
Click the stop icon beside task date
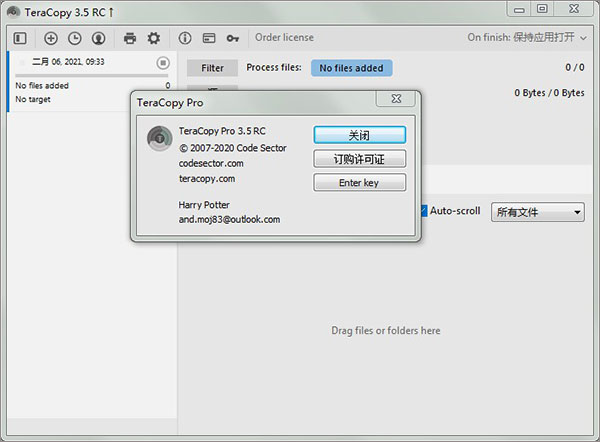point(163,63)
